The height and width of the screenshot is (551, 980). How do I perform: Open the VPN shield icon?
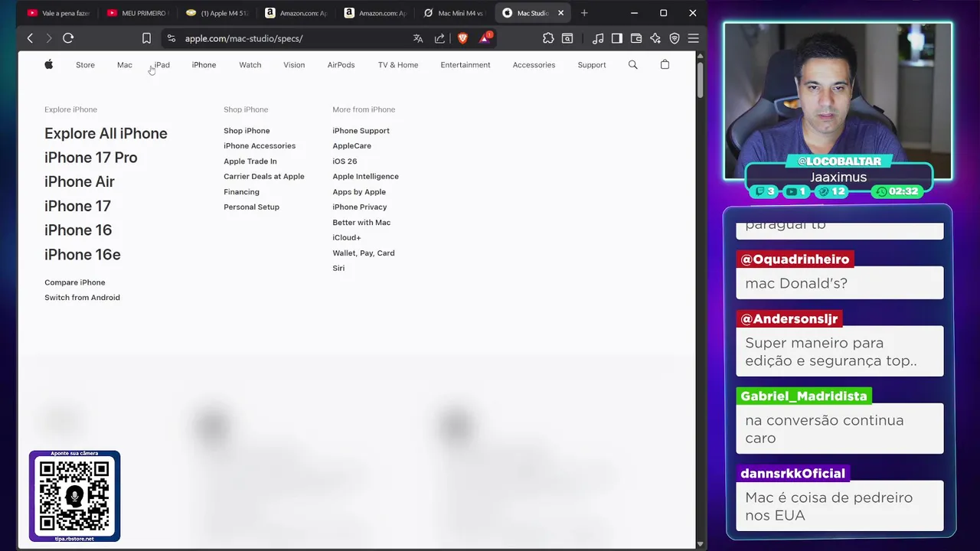tap(675, 38)
